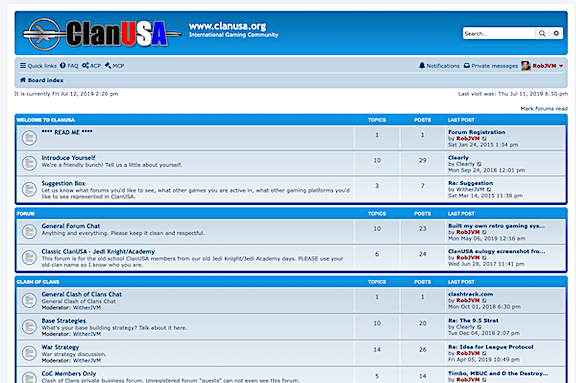The height and width of the screenshot is (383, 576).
Task: Open Built my own retro gaming sys... post
Action: coord(496,226)
